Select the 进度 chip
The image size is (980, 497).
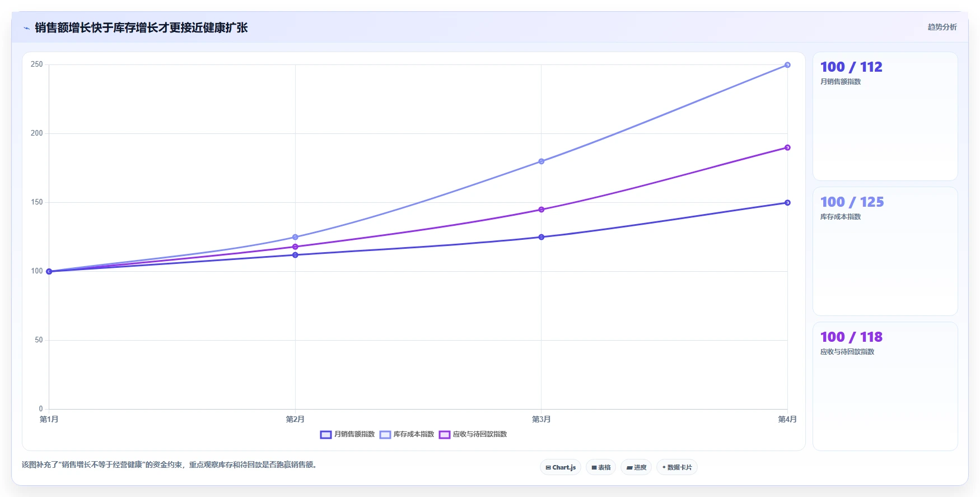(x=636, y=467)
